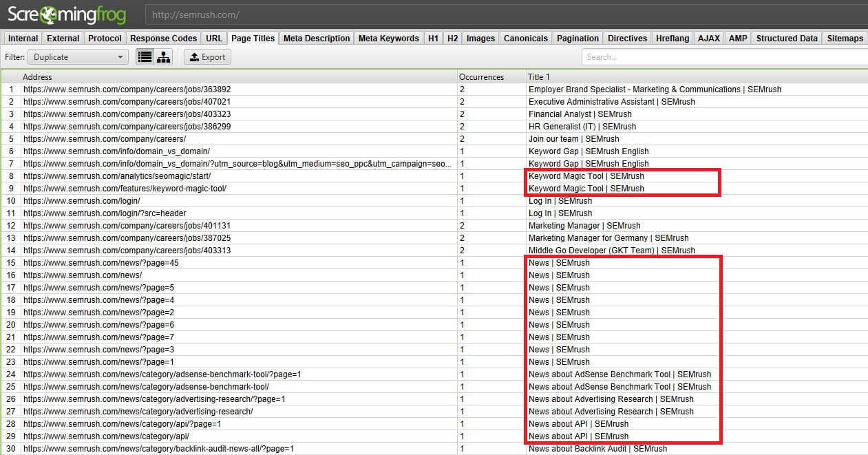
Task: Click the Search input field
Action: click(x=723, y=57)
